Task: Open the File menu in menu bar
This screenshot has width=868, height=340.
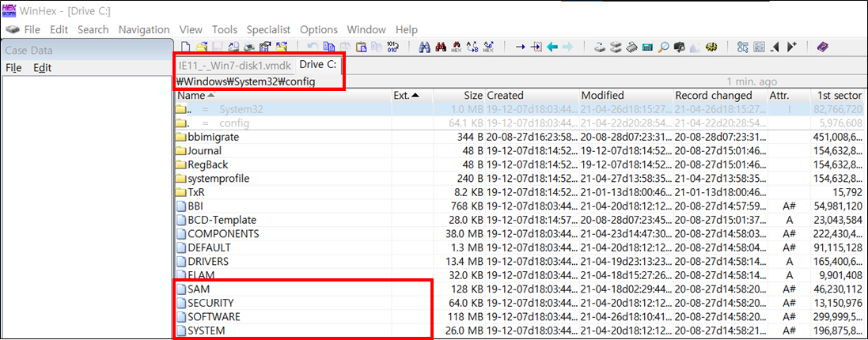Action: coord(32,29)
